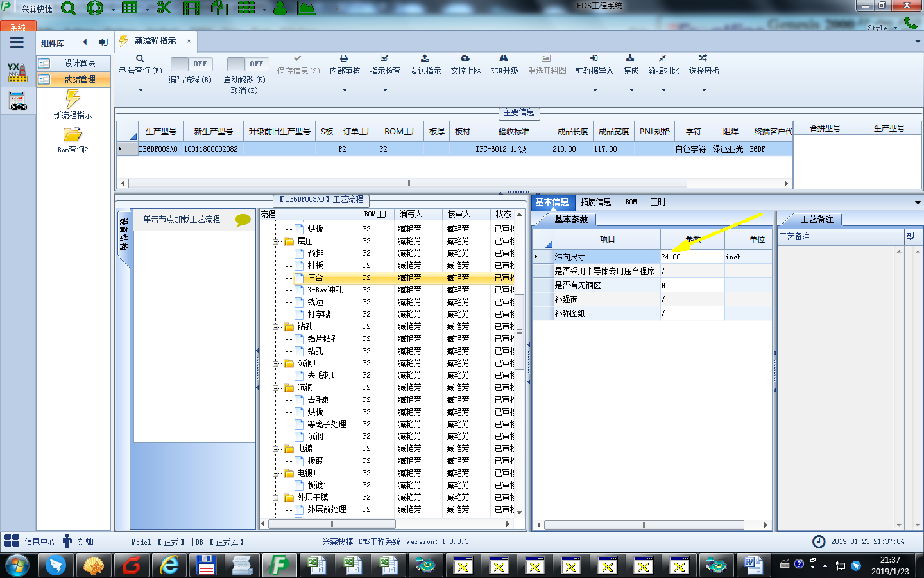Select the 等离子处理 tree item

[327, 425]
